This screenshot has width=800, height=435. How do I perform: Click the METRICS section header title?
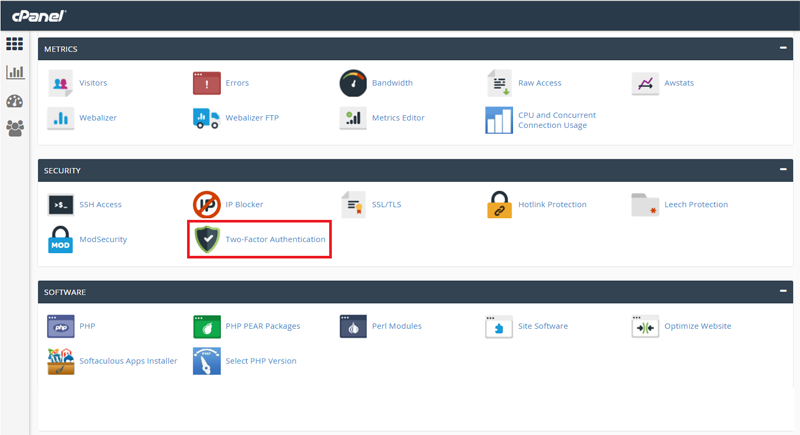tap(61, 49)
